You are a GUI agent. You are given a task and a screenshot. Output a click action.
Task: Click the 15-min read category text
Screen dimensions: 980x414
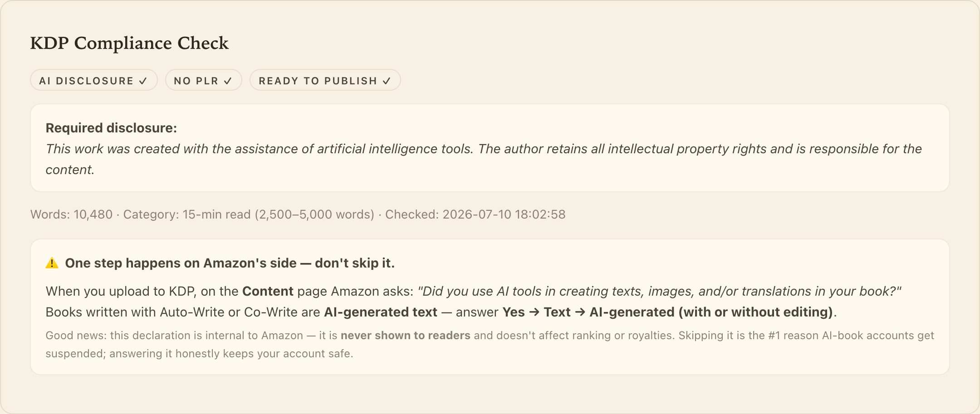(x=249, y=214)
